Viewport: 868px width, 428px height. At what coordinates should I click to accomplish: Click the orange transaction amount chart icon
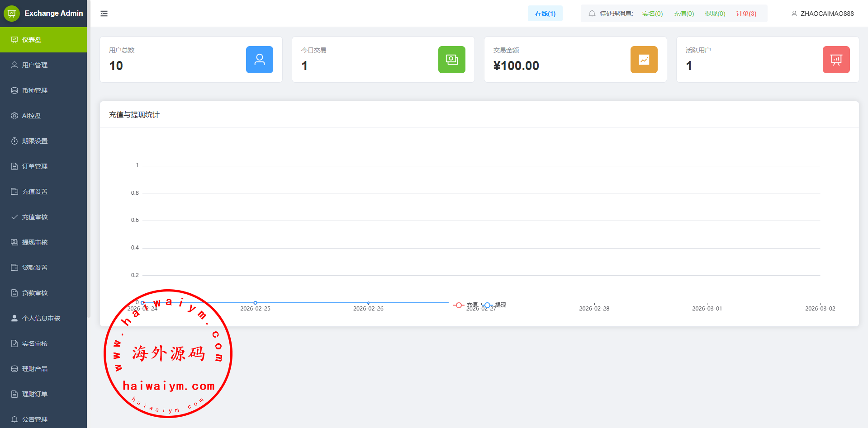pos(644,60)
